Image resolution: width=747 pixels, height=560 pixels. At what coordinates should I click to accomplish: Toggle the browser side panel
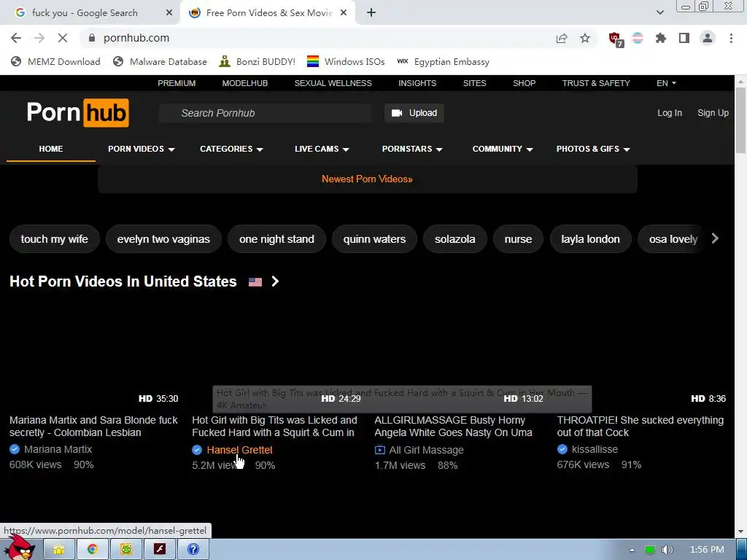click(x=684, y=38)
